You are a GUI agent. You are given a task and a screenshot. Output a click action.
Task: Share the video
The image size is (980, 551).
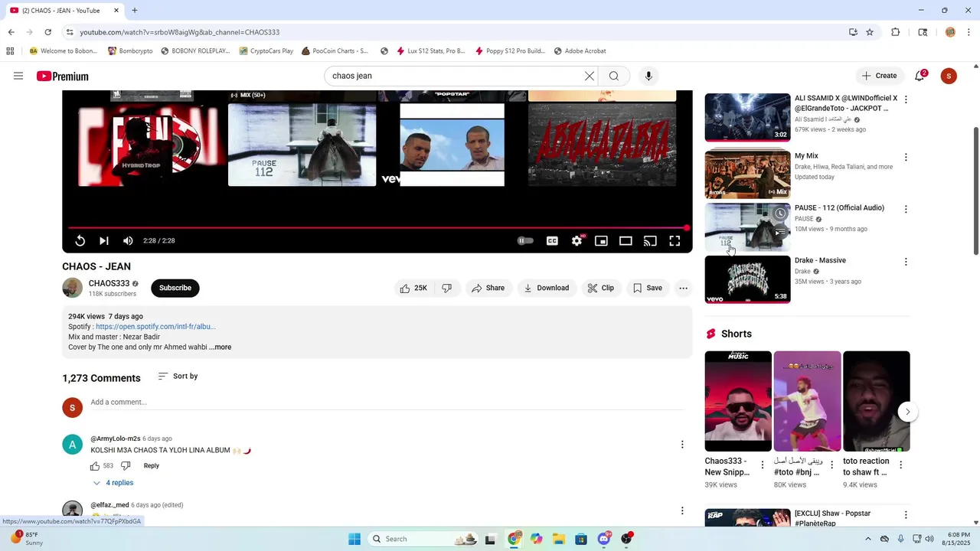point(488,288)
